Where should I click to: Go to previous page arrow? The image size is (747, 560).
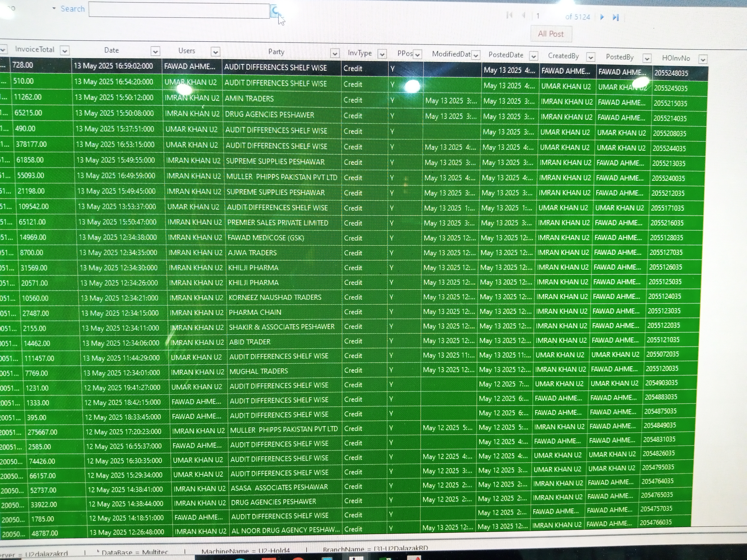coord(524,16)
